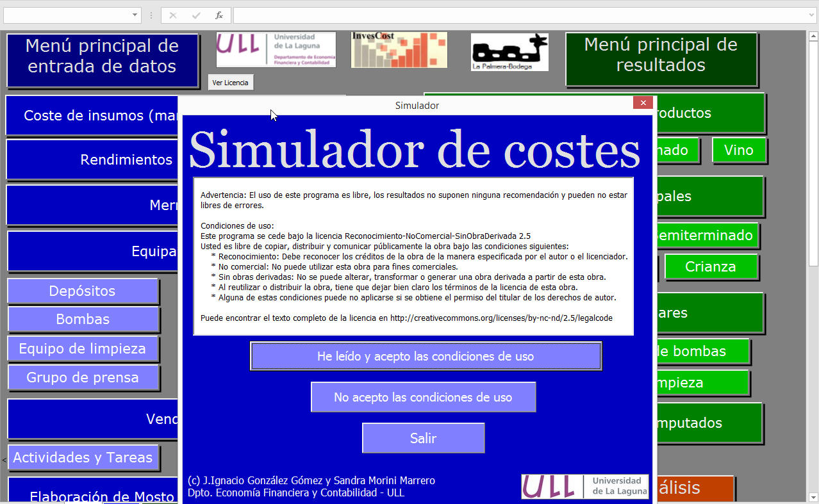Click the La Palmera-Bodega logo
Image resolution: width=819 pixels, height=504 pixels.
click(509, 52)
